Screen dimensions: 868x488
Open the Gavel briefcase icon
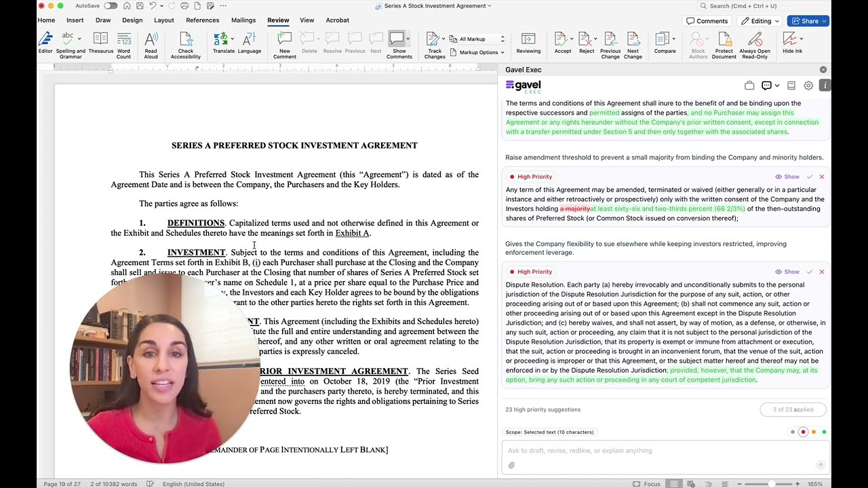pyautogui.click(x=749, y=86)
